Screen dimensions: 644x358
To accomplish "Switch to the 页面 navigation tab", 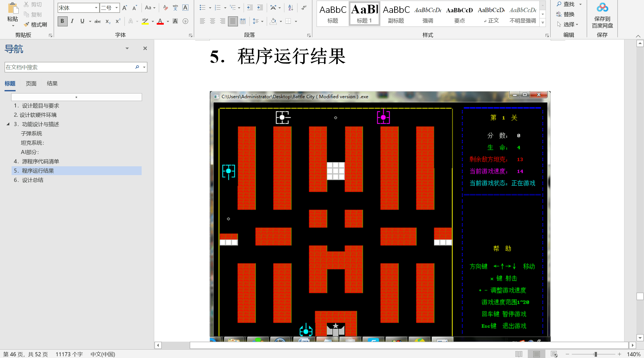I will coord(31,84).
